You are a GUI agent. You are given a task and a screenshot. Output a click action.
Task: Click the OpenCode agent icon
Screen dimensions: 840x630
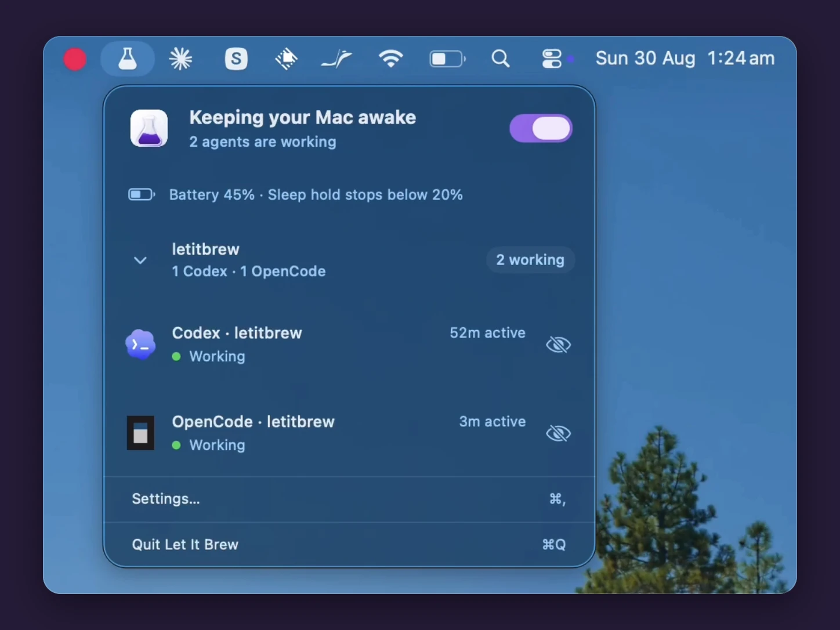(x=141, y=433)
